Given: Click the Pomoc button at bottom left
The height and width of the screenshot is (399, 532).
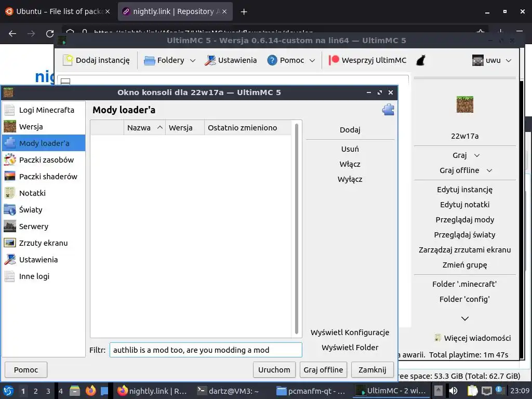Looking at the screenshot, I should (x=26, y=370).
